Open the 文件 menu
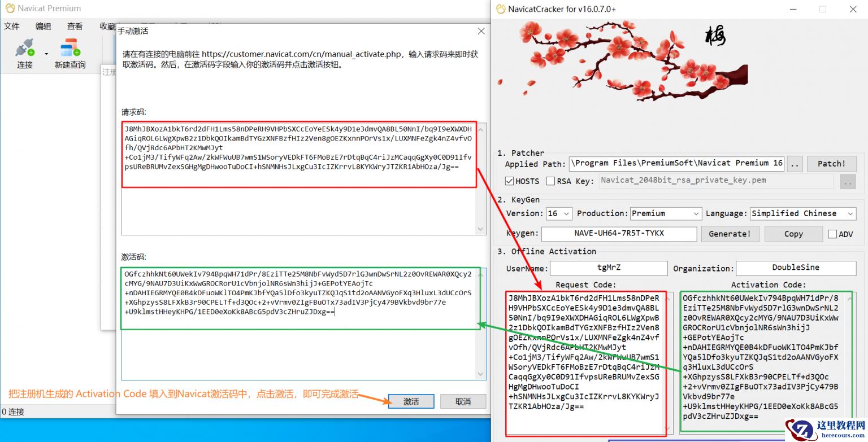The height and width of the screenshot is (442, 868). (x=12, y=26)
